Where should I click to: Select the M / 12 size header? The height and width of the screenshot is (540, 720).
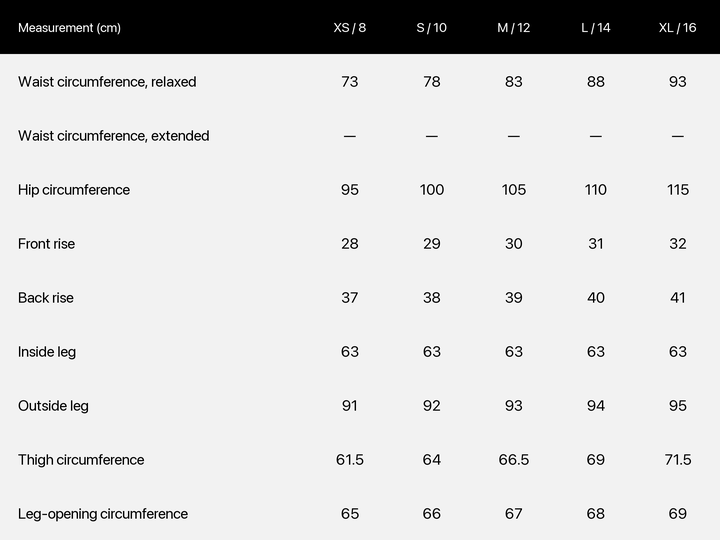513,28
